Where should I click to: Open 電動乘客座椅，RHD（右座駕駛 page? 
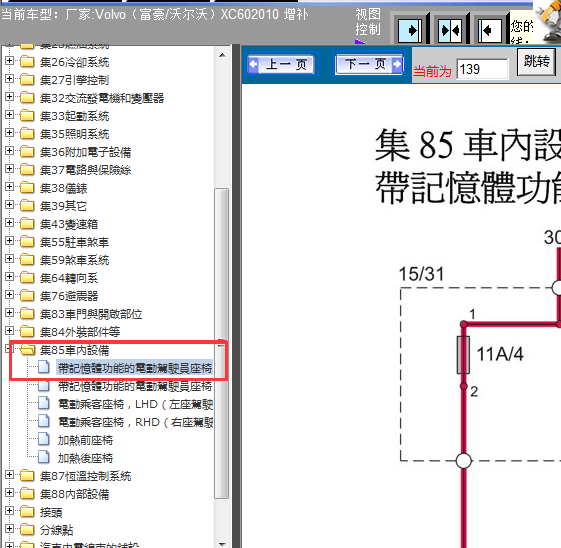pyautogui.click(x=136, y=422)
